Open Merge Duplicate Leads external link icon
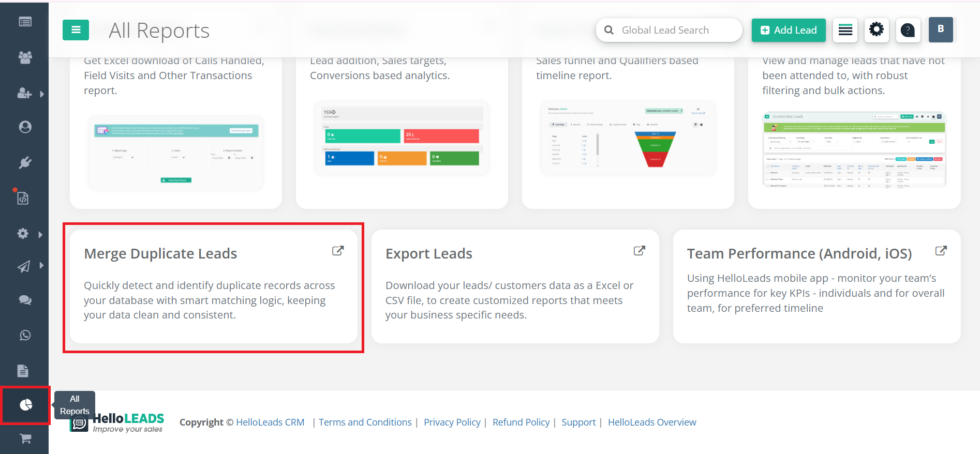This screenshot has width=980, height=454. (338, 251)
